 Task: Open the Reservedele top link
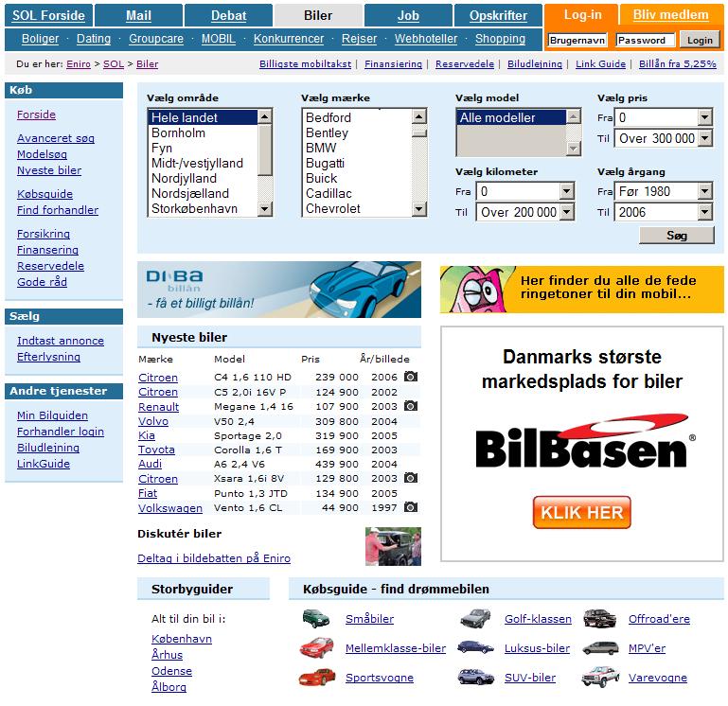tap(465, 64)
